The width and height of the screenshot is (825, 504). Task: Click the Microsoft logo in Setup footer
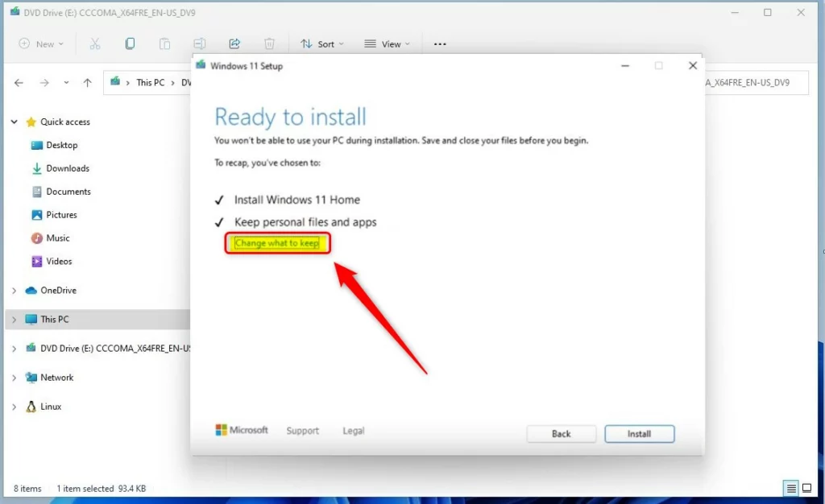[242, 430]
